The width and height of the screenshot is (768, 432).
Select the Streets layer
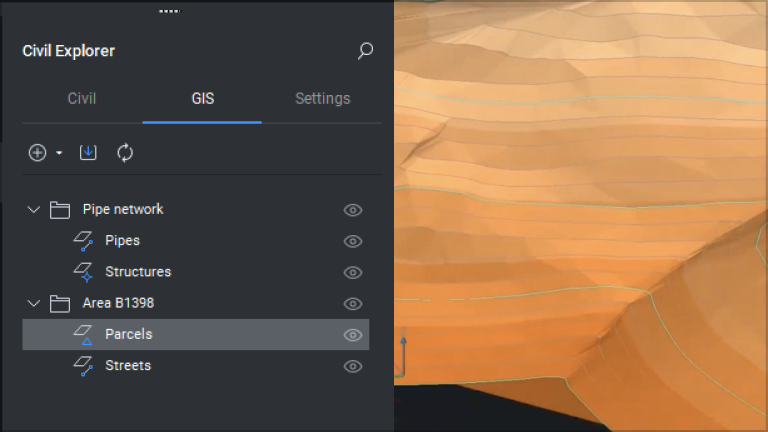195,366
